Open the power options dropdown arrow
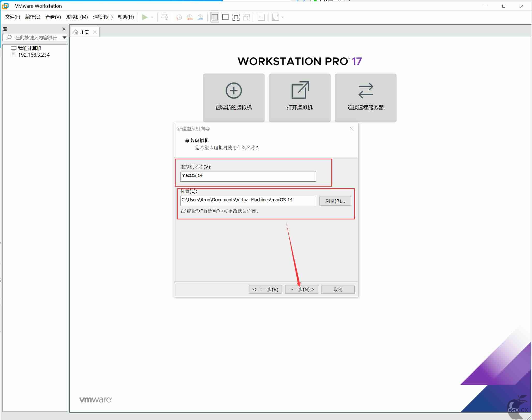The width and height of the screenshot is (532, 420). 152,17
